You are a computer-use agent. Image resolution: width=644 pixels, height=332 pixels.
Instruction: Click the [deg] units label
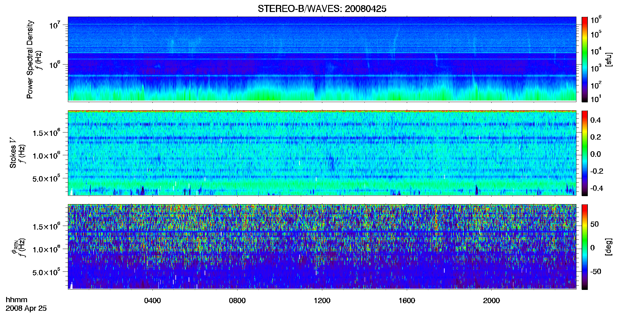(608, 247)
